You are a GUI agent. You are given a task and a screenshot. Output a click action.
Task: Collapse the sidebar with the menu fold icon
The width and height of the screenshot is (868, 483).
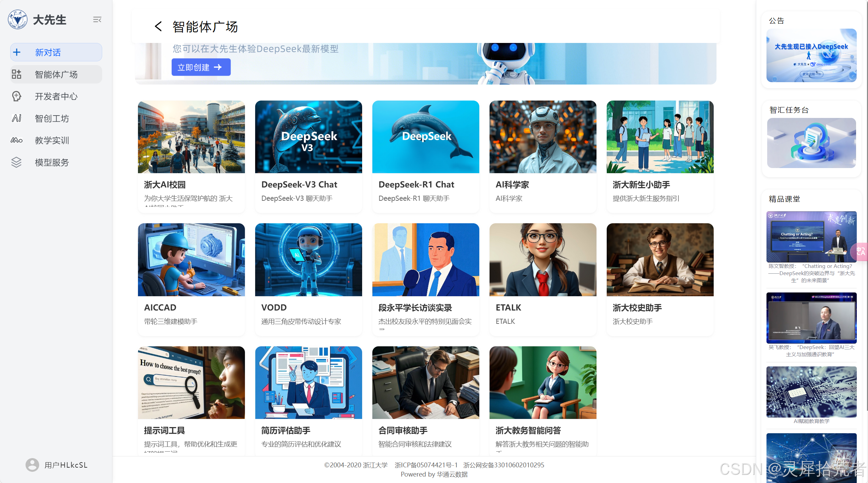[97, 20]
